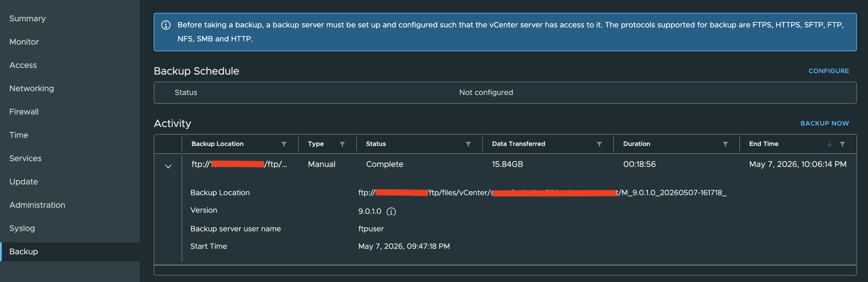This screenshot has height=282, width=868.
Task: Sort by Data Transferred column header
Action: point(518,144)
